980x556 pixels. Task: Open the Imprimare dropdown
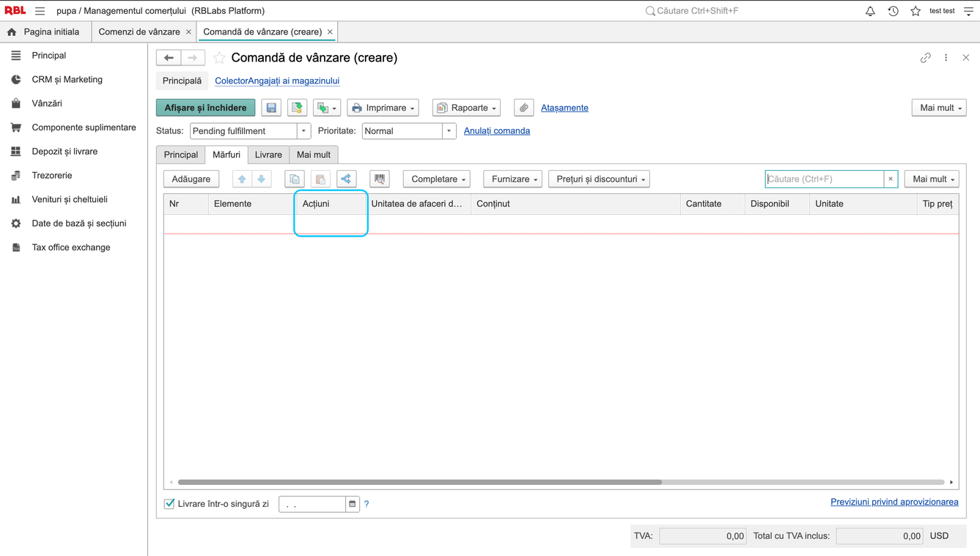click(383, 108)
